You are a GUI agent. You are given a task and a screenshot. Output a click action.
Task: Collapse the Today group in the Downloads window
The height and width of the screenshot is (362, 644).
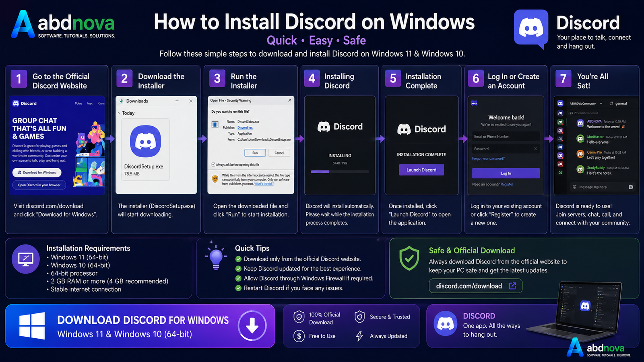coord(119,113)
